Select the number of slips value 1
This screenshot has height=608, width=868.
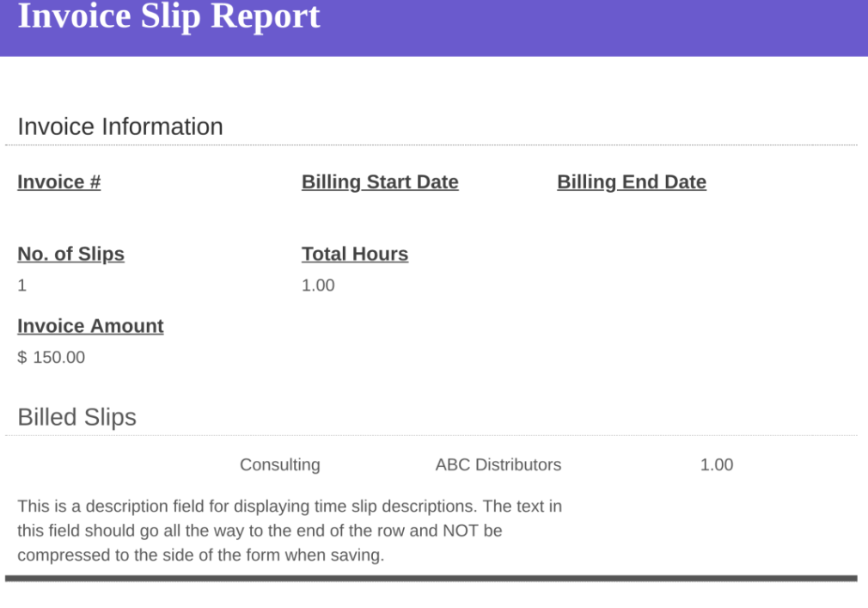point(22,286)
